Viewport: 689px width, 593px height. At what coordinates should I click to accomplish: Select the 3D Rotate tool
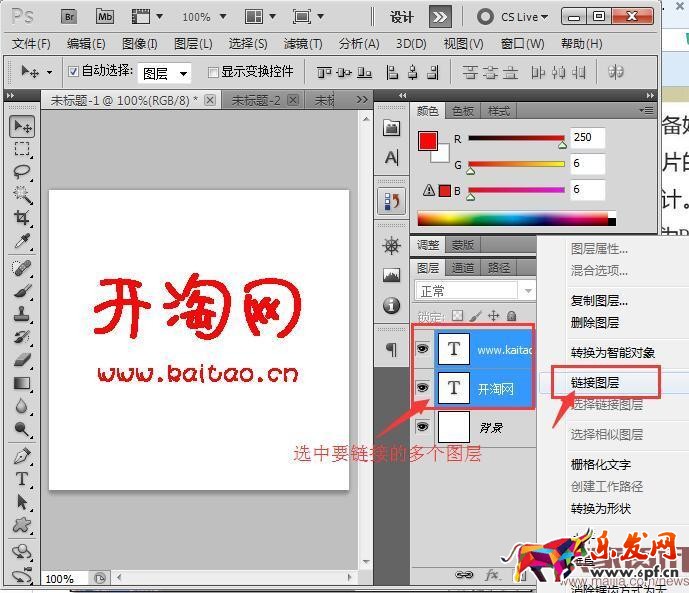click(22, 551)
